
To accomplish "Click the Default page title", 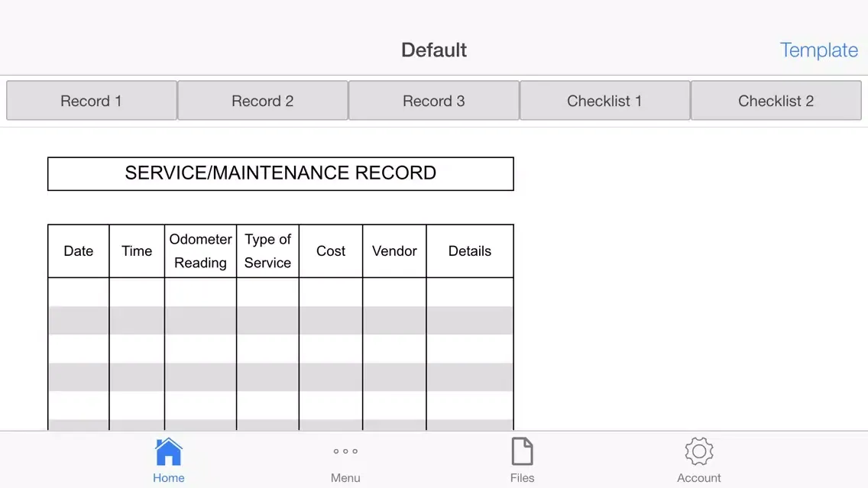I will click(x=434, y=50).
